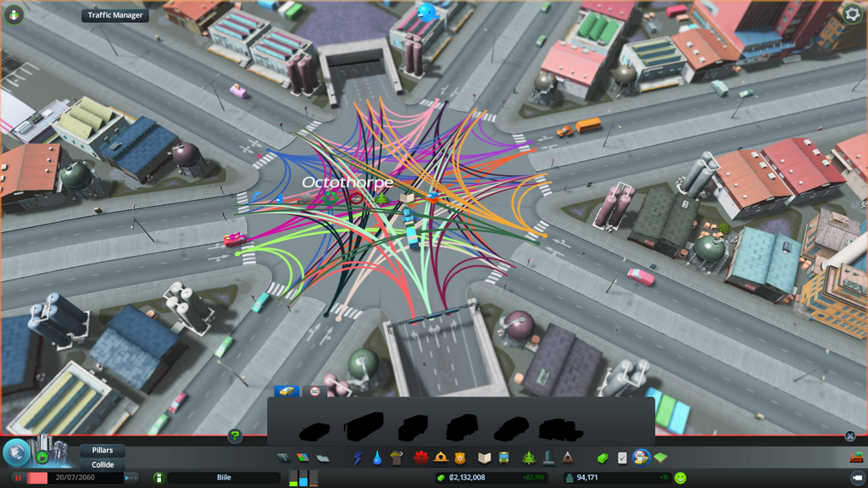Click Octothorpe smoke cloud policy icon
This screenshot has width=868, height=488.
click(305, 198)
